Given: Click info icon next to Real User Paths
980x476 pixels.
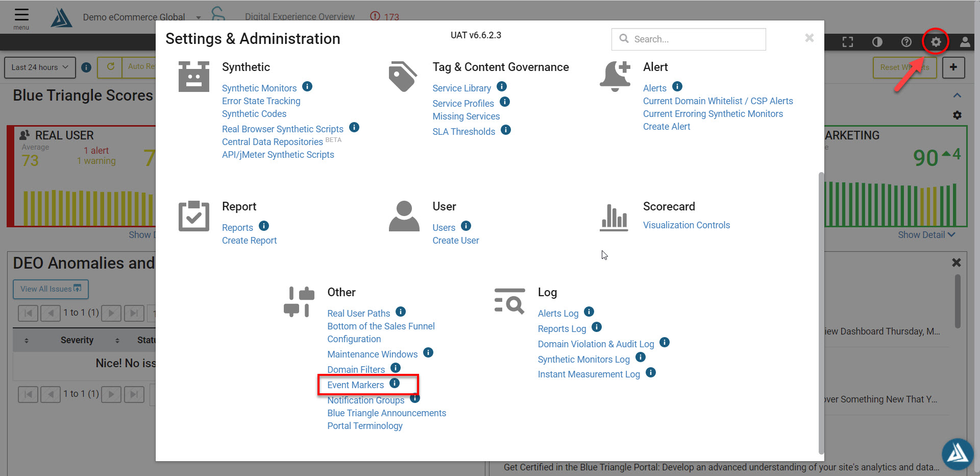Looking at the screenshot, I should pyautogui.click(x=401, y=312).
